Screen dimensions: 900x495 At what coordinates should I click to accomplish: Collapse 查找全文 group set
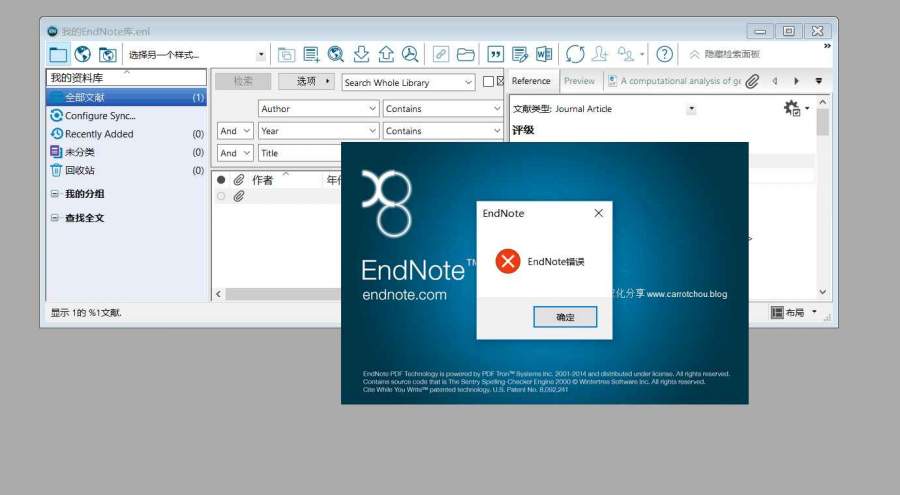[x=55, y=218]
